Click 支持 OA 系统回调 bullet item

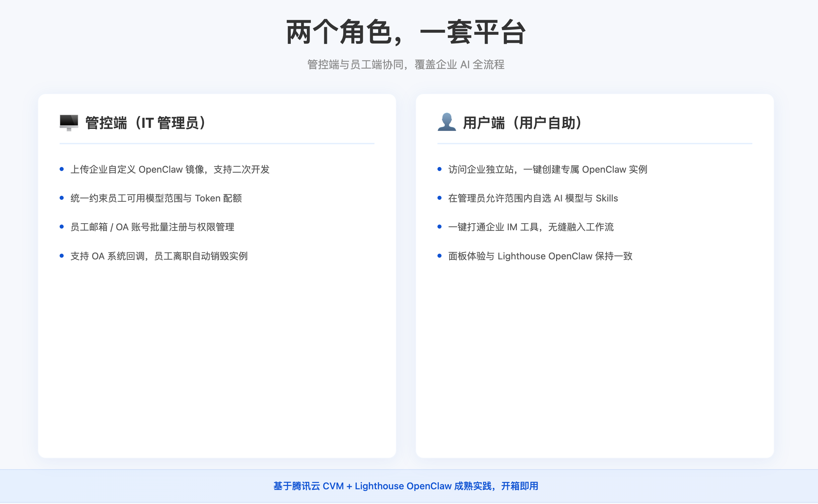click(x=159, y=256)
